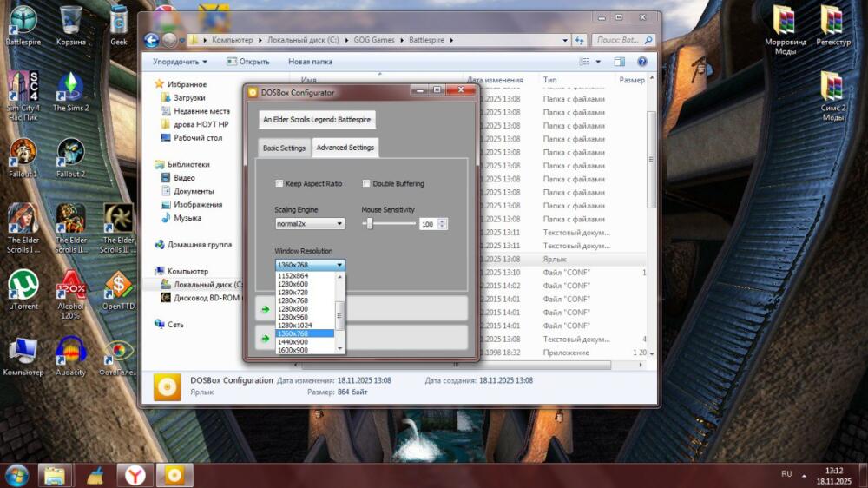868x488 pixels.
Task: Open Морровинд Моды archive on desktop
Action: [x=785, y=30]
